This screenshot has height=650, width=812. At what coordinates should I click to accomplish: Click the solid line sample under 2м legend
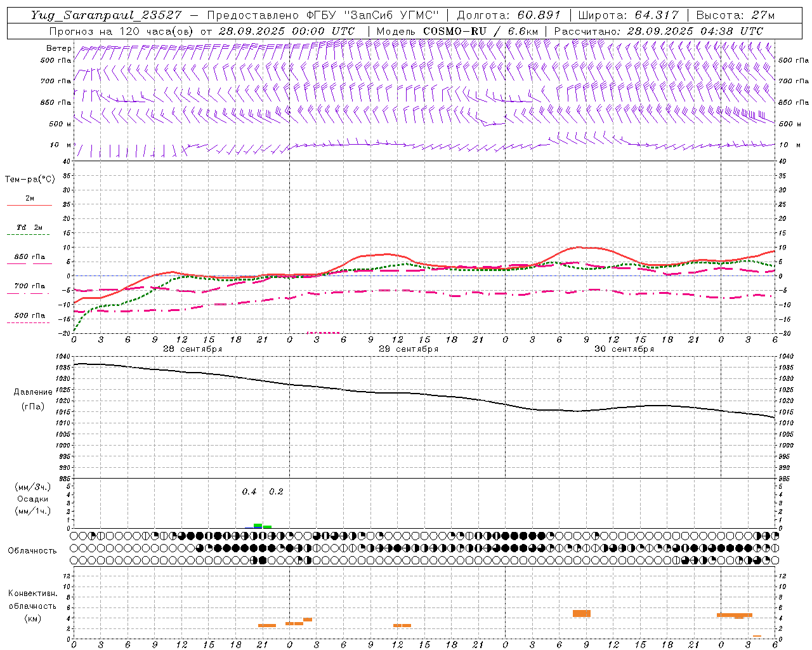(29, 205)
